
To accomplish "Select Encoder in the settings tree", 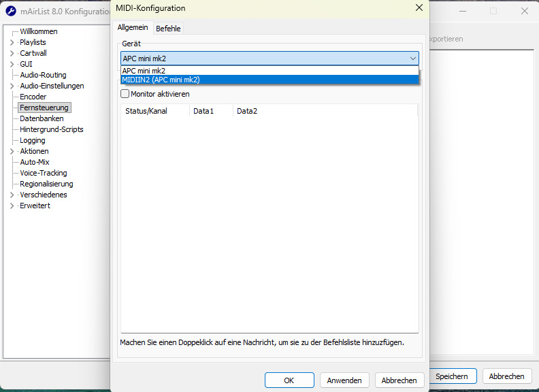I will click(x=33, y=97).
